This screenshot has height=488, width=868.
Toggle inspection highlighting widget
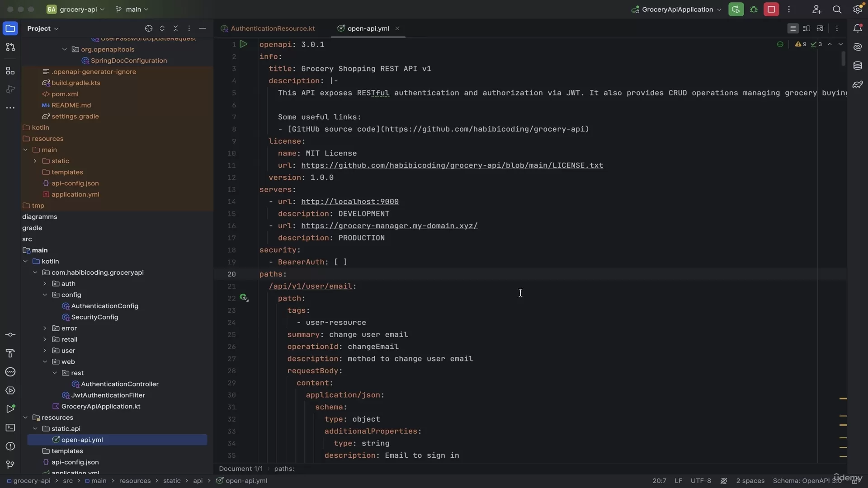coord(780,44)
